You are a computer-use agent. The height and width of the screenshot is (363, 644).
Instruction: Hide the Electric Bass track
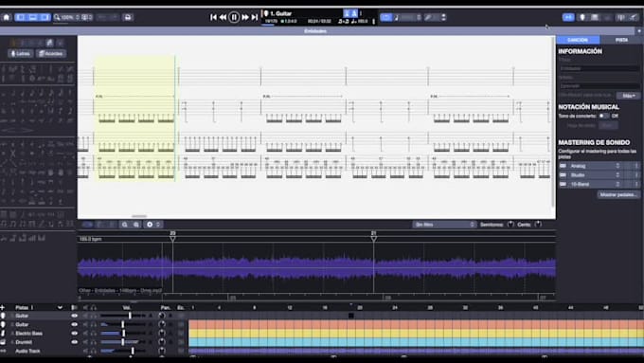(74, 334)
